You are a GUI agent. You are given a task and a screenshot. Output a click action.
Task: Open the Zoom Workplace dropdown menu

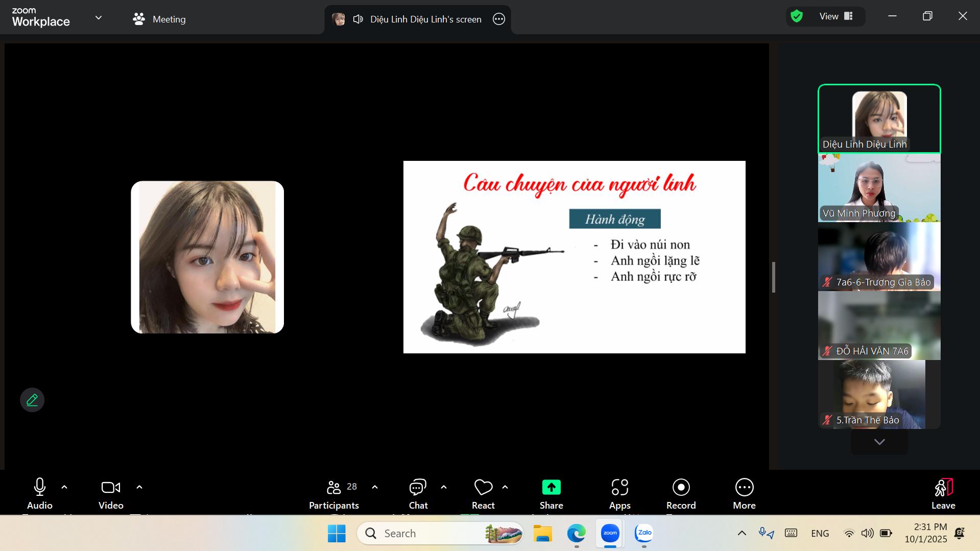99,18
